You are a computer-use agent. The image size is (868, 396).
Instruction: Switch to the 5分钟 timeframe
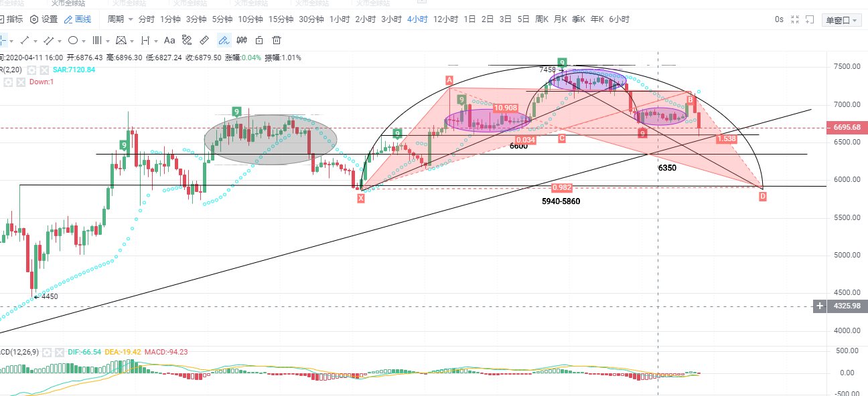pyautogui.click(x=222, y=19)
